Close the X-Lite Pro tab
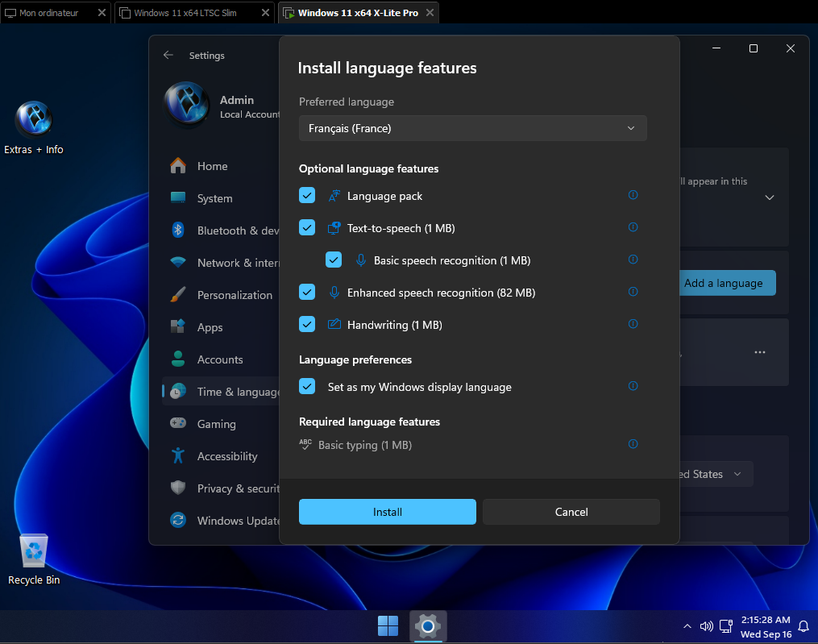This screenshot has width=818, height=644. click(x=430, y=13)
